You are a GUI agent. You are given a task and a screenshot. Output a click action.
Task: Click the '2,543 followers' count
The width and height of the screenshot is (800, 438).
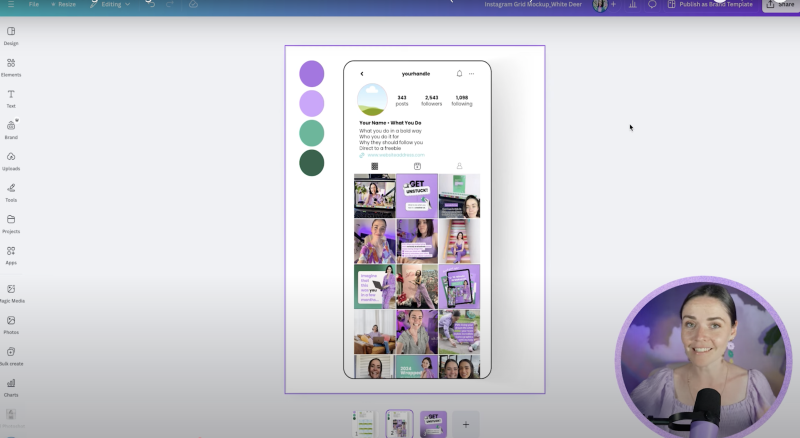click(x=432, y=101)
